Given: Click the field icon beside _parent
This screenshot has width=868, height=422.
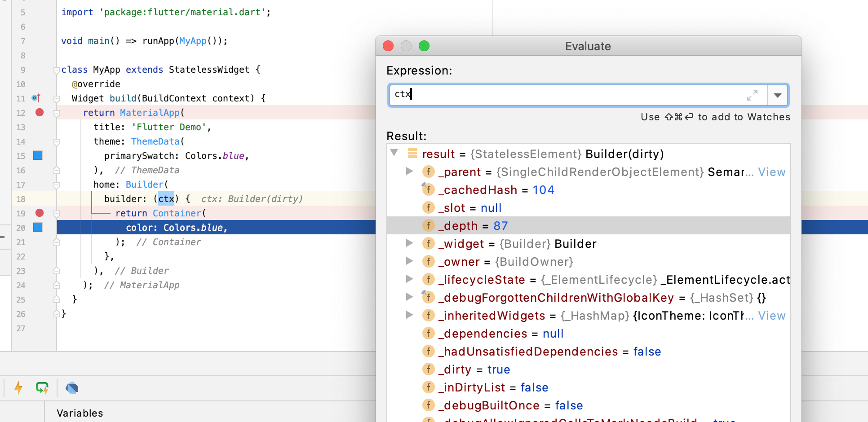Looking at the screenshot, I should coord(429,171).
